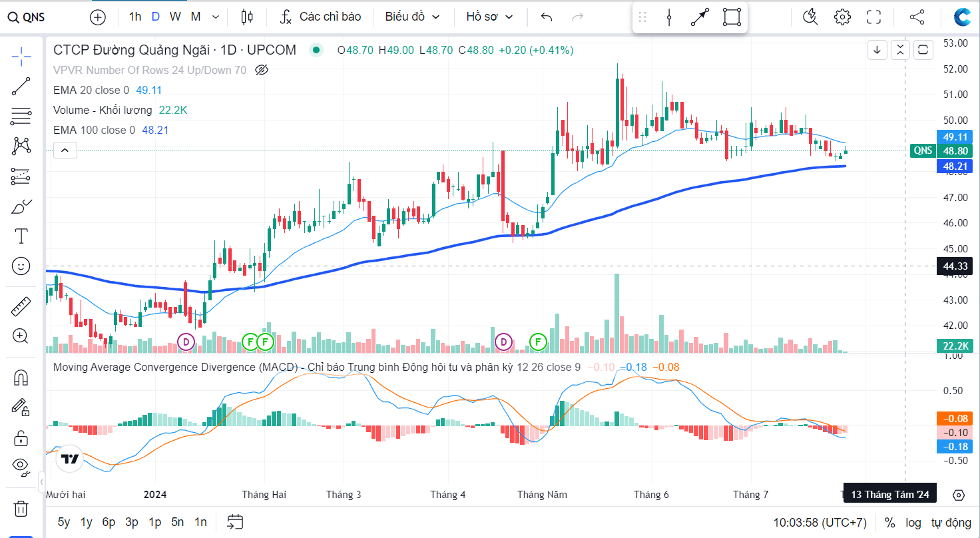Select the trend line drawing tool
This screenshot has height=538, width=980.
[x=21, y=87]
